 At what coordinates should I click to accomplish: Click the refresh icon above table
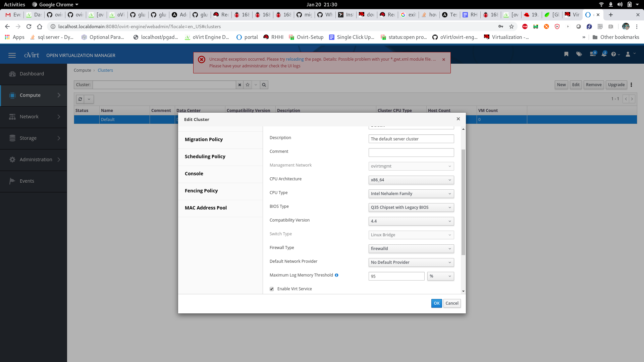point(80,99)
